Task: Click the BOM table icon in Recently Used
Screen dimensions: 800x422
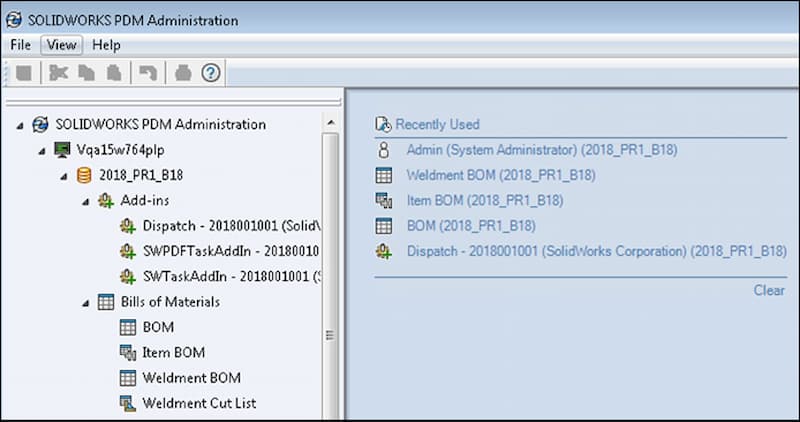Action: (x=383, y=226)
